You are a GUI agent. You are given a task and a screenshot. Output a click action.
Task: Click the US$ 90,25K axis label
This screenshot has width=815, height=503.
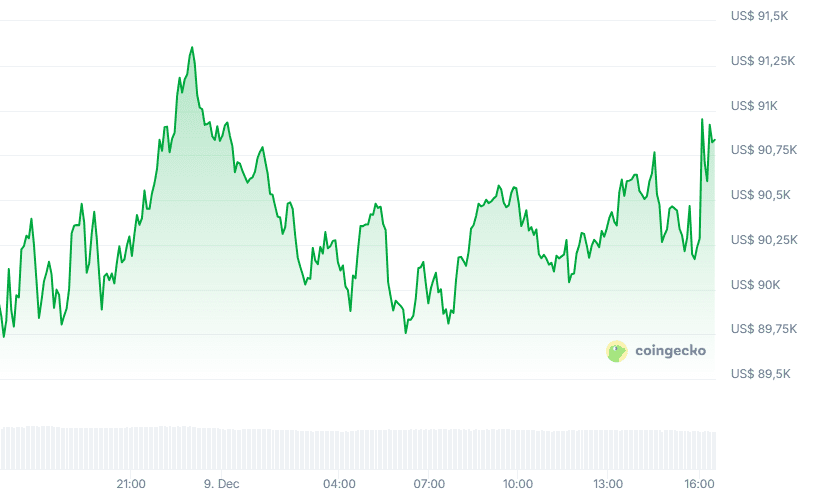click(765, 240)
